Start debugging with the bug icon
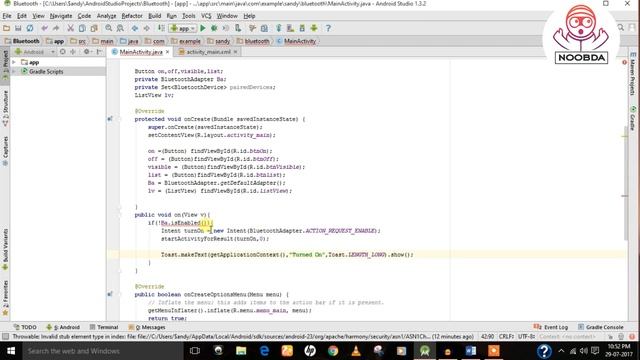This screenshot has height=360, width=640. tap(214, 28)
